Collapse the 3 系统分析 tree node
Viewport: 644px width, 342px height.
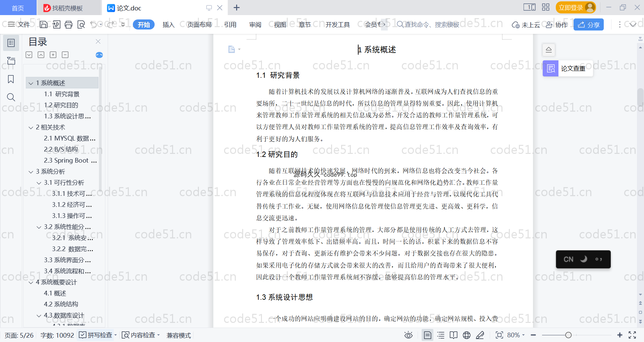[31, 172]
